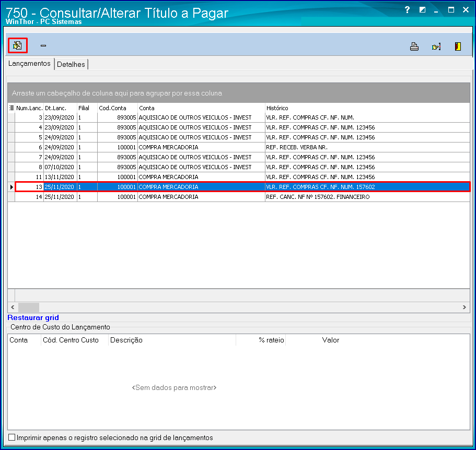Viewport: 476px width, 450px height.
Task: Click the horizontal scrollbar left arrow
Action: click(13, 307)
